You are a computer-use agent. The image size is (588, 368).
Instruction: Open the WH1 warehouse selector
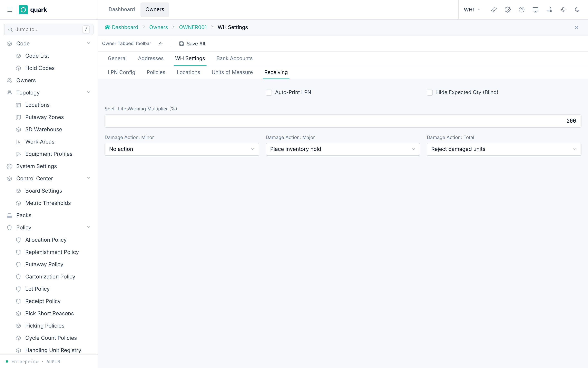[x=472, y=10]
